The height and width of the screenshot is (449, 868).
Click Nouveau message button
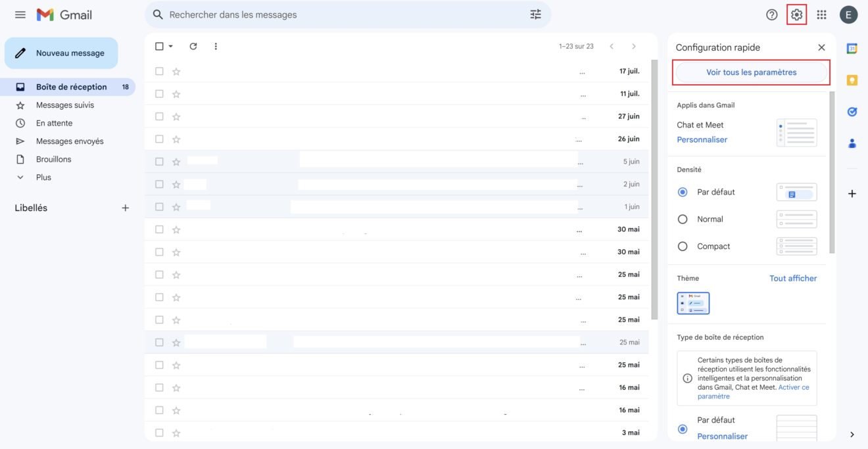[x=61, y=53]
